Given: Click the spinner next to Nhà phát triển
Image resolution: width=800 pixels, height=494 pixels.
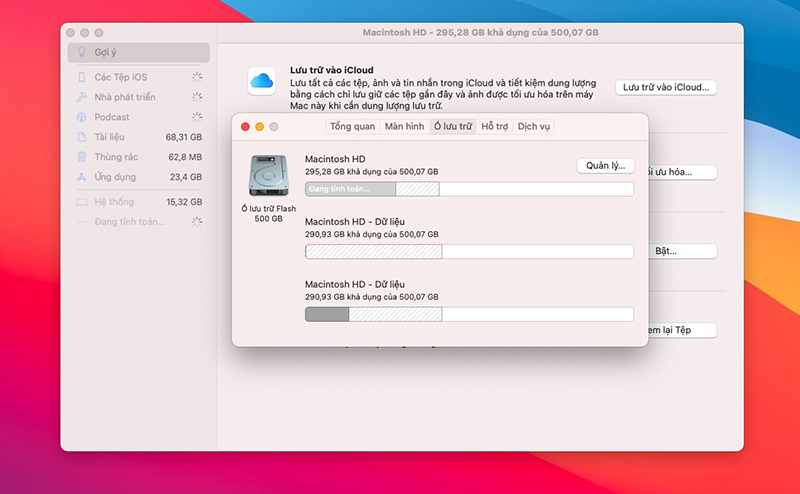Looking at the screenshot, I should point(197,97).
